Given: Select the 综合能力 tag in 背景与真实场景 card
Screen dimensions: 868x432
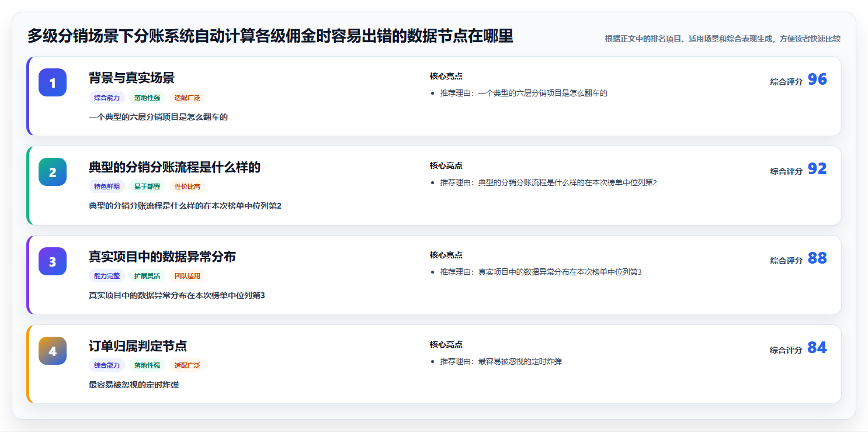Looking at the screenshot, I should click(107, 98).
